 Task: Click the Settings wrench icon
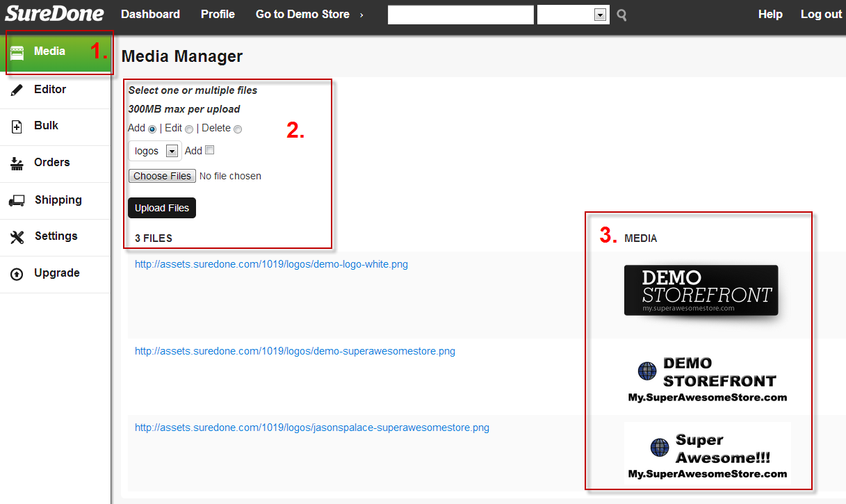click(x=17, y=237)
